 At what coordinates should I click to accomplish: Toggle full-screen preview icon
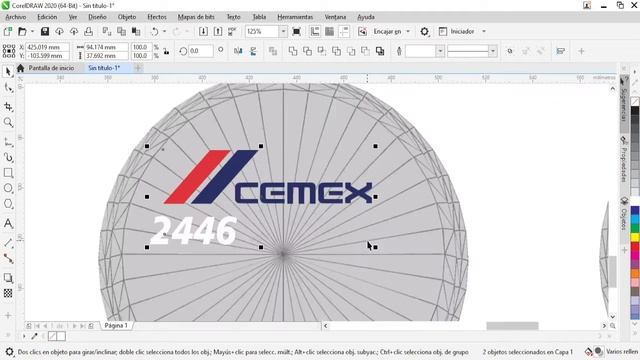click(297, 31)
